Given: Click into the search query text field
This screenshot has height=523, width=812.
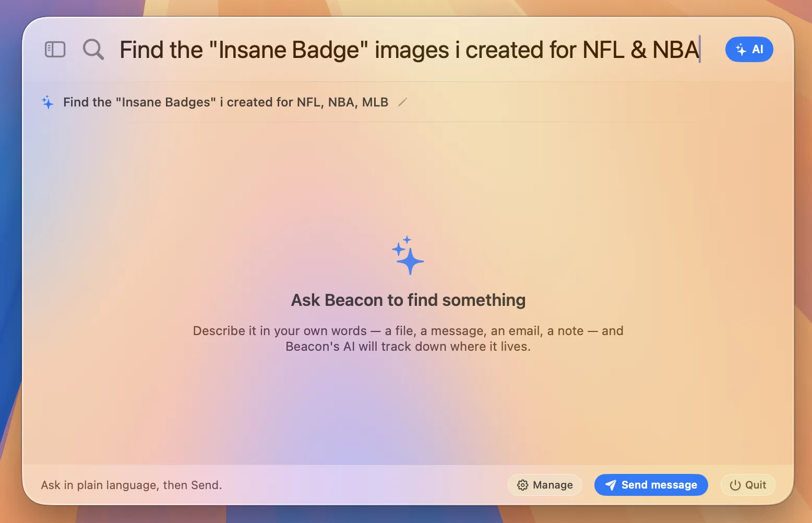Looking at the screenshot, I should coord(410,50).
